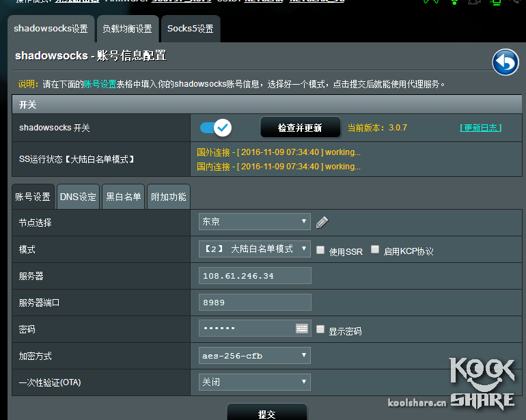Image resolution: width=526 pixels, height=420 pixels.
Task: Enable the 使用SSR checkbox
Action: [x=320, y=251]
